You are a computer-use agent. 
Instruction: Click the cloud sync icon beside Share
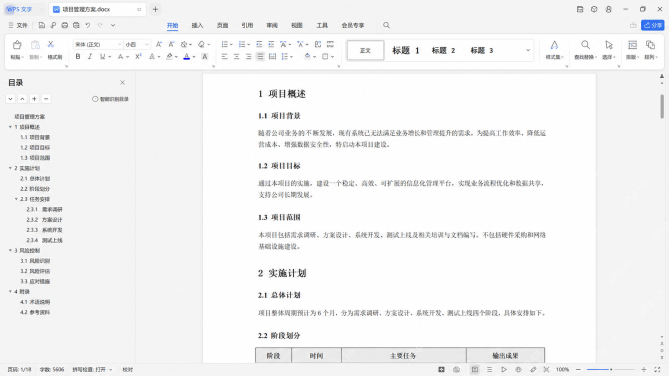[x=633, y=26]
